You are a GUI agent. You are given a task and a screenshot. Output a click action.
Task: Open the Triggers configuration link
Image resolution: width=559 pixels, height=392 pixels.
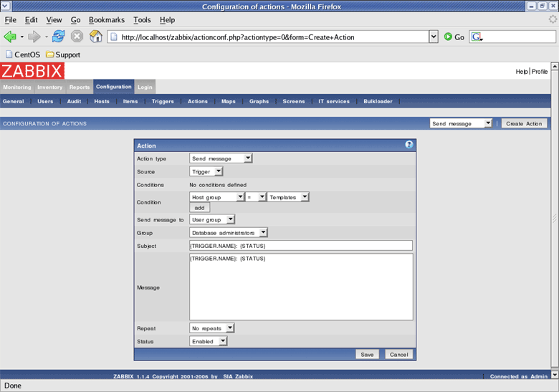click(163, 102)
